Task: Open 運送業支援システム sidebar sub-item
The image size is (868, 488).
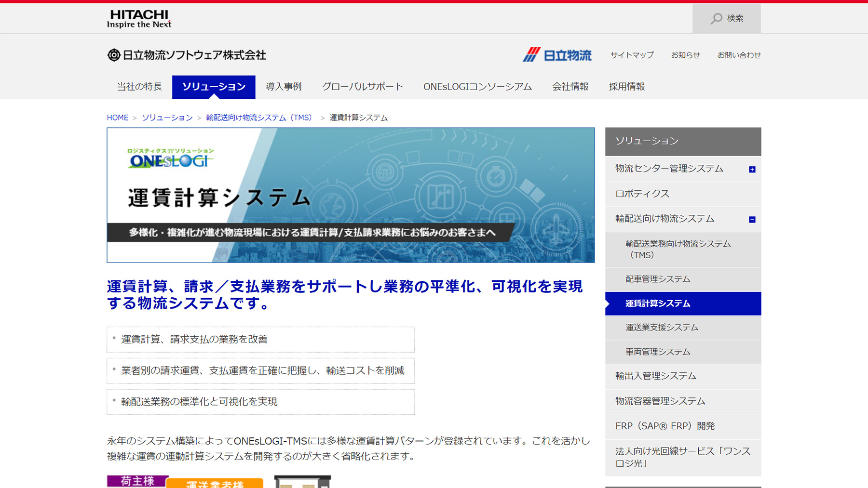Action: pyautogui.click(x=683, y=328)
